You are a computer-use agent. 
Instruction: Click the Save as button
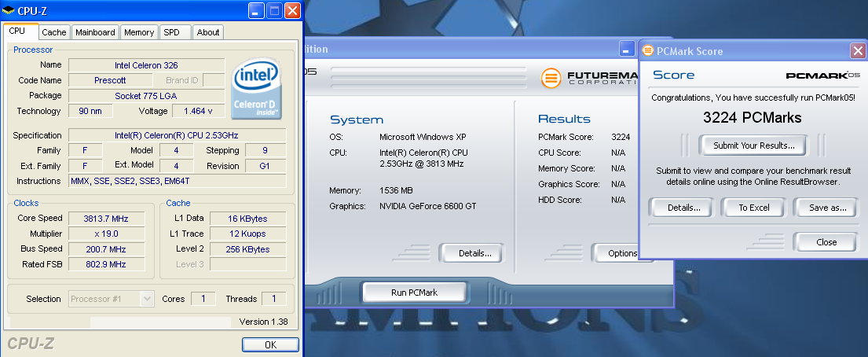827,208
